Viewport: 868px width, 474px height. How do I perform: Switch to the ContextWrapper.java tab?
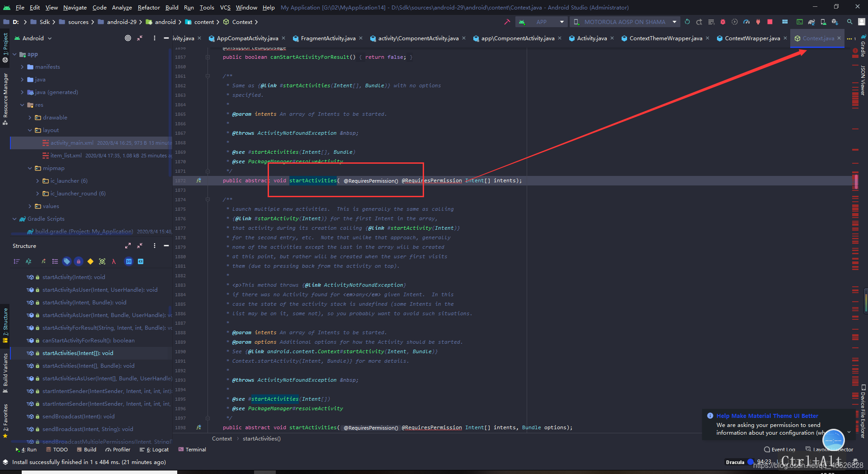752,38
